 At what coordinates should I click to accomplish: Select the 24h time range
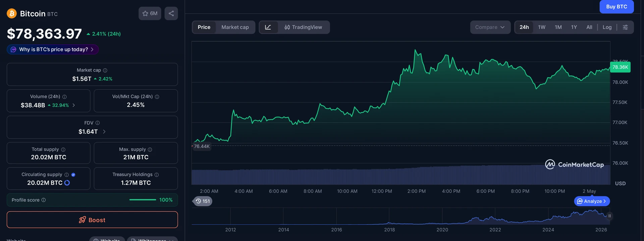point(524,27)
